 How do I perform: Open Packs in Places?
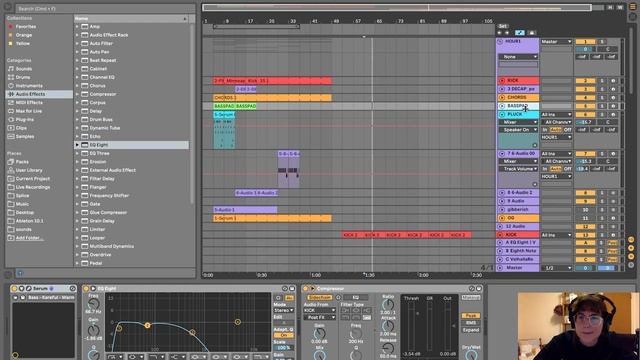[22, 162]
